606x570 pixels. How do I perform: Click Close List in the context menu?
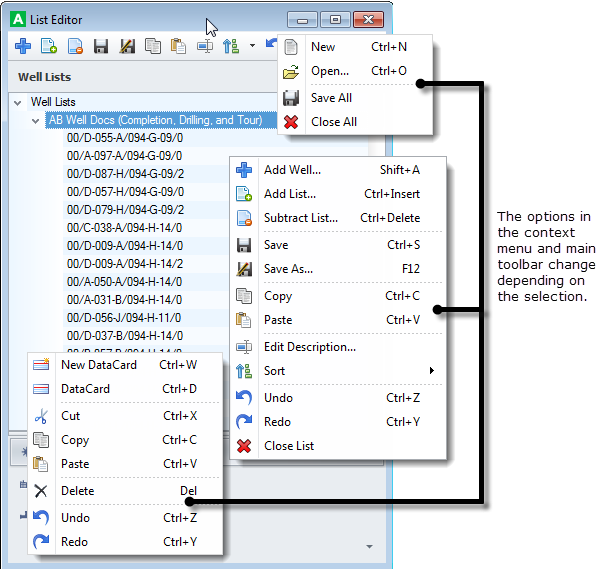pos(288,446)
